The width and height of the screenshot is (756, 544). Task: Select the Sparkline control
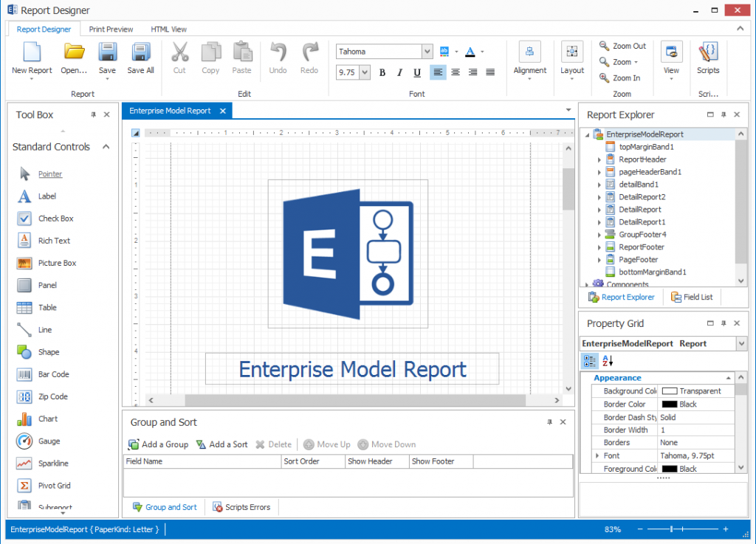[x=53, y=463]
